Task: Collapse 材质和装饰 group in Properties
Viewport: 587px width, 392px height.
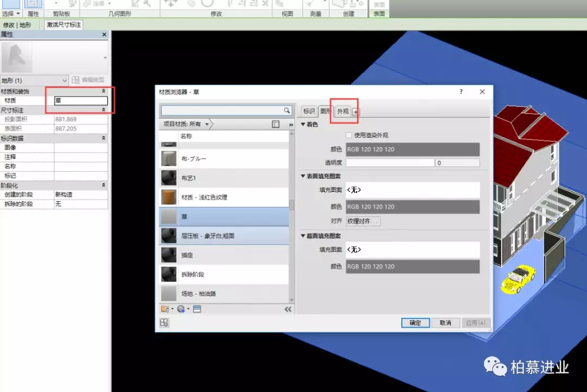Action: click(x=104, y=91)
